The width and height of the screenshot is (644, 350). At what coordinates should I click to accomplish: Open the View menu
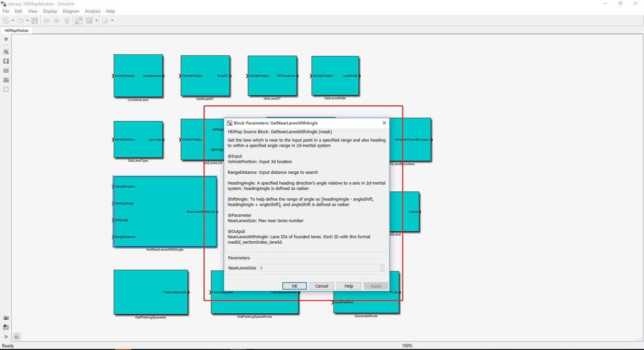[33, 11]
